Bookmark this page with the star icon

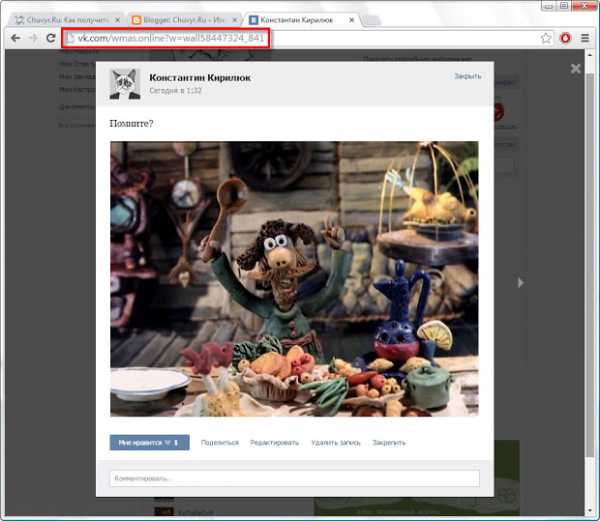click(546, 38)
